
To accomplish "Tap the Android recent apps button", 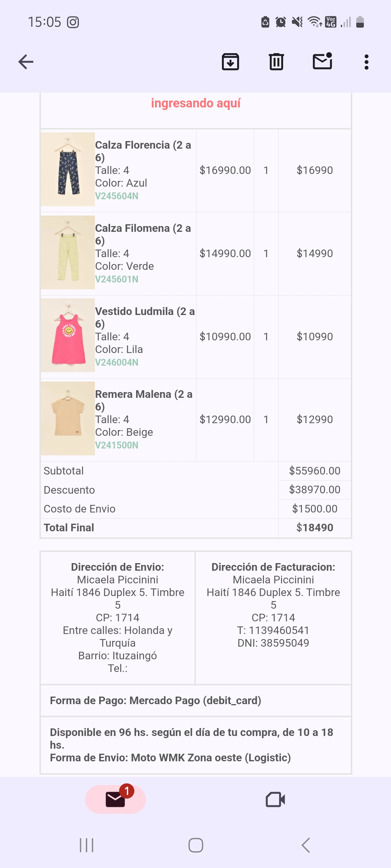I will pyautogui.click(x=87, y=845).
